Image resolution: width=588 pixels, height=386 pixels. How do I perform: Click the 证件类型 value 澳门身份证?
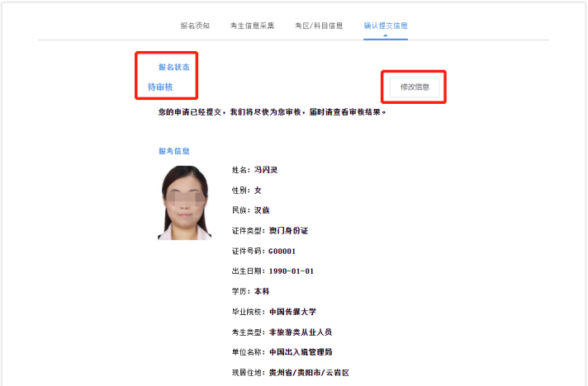pos(288,231)
